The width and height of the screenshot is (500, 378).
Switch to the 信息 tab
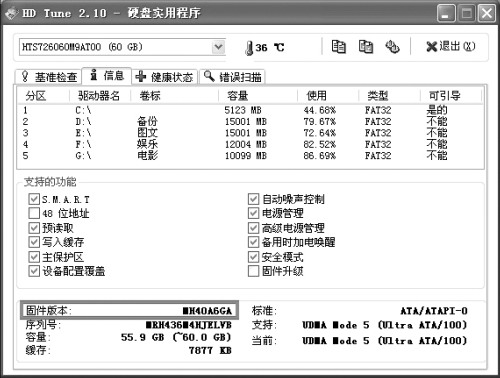point(107,76)
